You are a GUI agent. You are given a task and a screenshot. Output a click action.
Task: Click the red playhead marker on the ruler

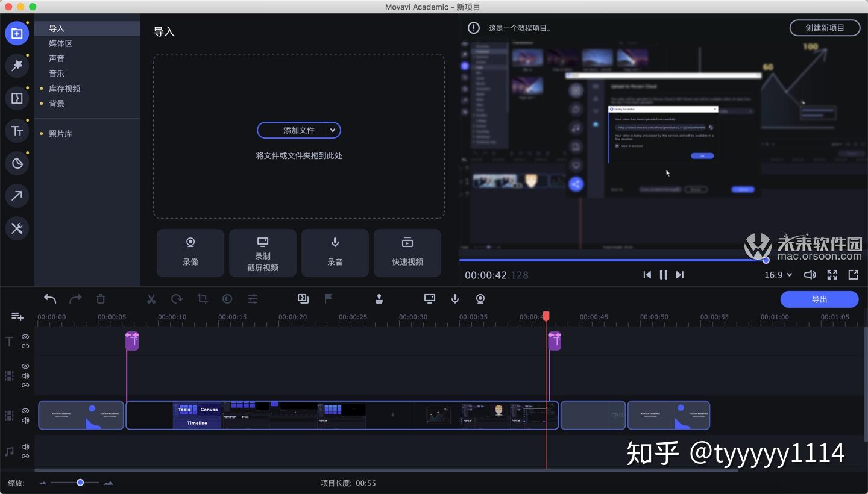coord(546,316)
